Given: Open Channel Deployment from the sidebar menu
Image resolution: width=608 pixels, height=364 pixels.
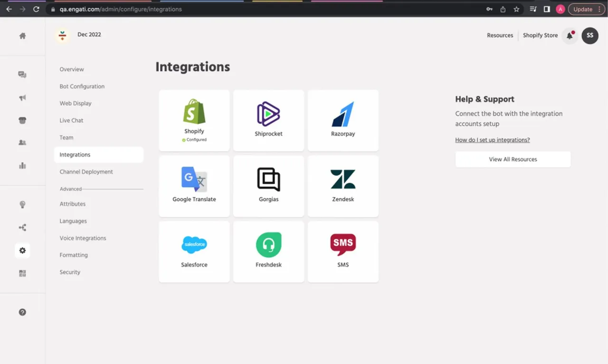Looking at the screenshot, I should click(86, 171).
